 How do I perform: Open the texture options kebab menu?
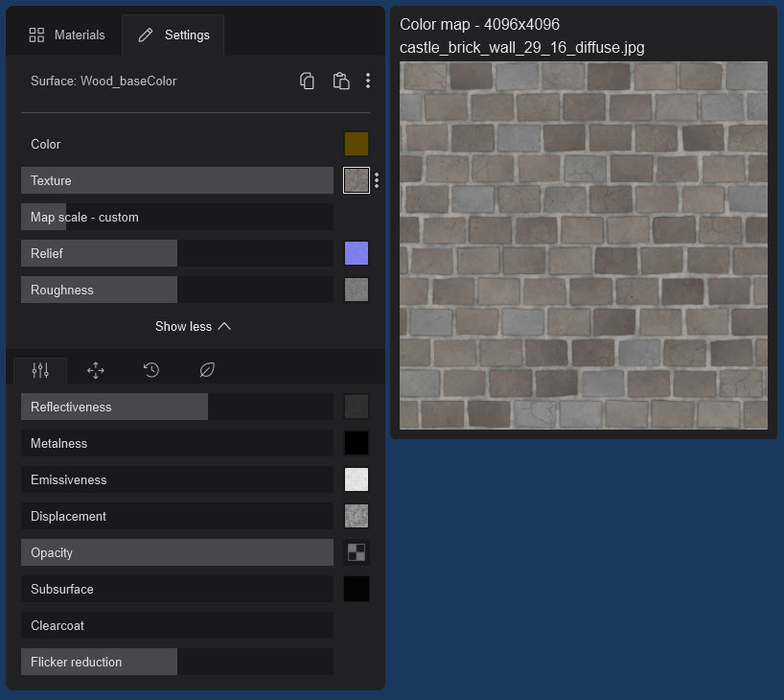(x=376, y=180)
